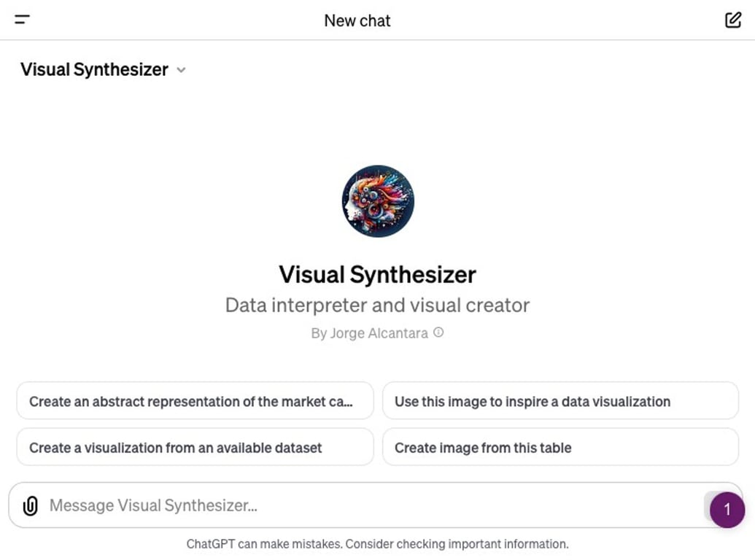The height and width of the screenshot is (560, 755).
Task: Choose "Use this image to inspire a data visualization"
Action: [x=560, y=401]
